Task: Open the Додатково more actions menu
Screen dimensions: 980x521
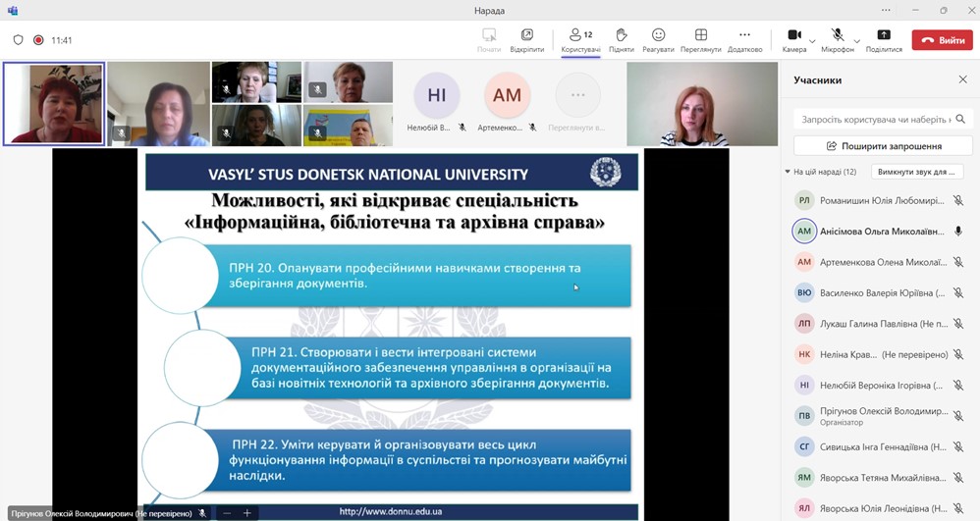Action: pos(744,40)
